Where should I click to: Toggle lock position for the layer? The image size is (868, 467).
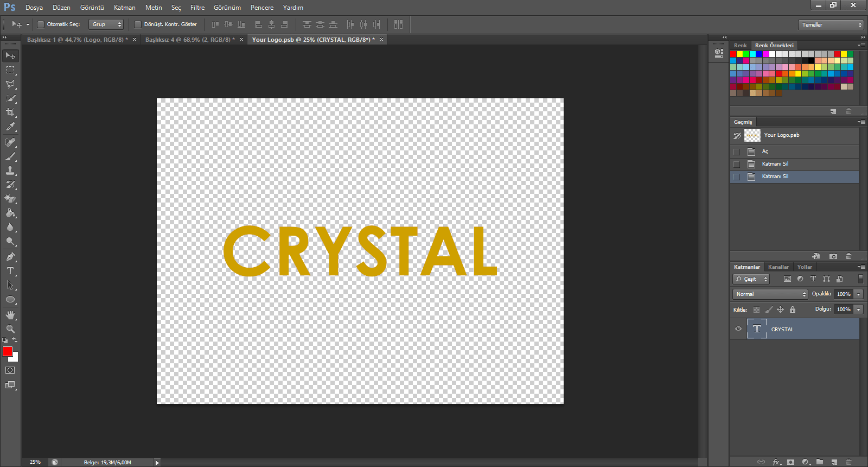pyautogui.click(x=781, y=310)
